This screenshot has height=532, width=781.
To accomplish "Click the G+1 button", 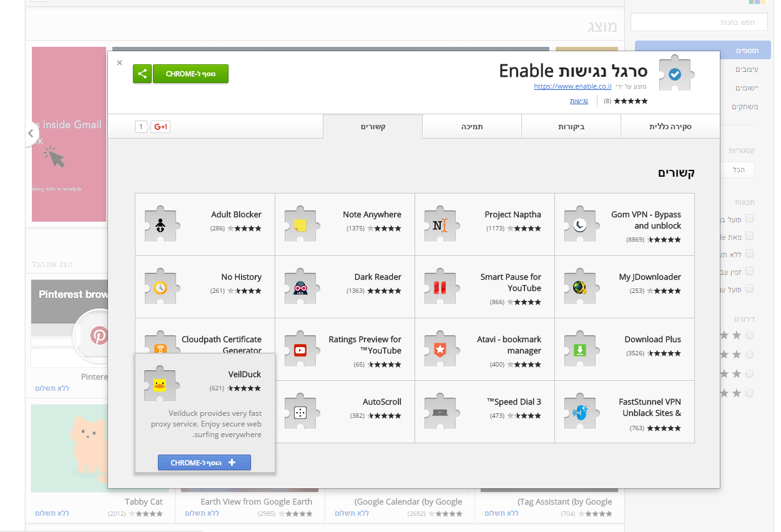I will 160,127.
